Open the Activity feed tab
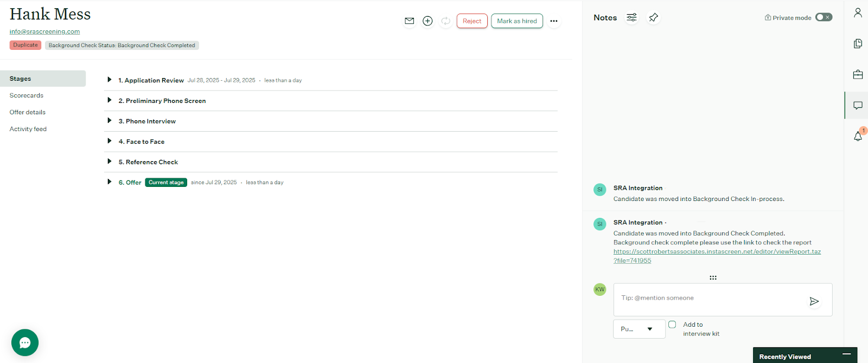Screen dimensions: 868x363 tap(28, 129)
